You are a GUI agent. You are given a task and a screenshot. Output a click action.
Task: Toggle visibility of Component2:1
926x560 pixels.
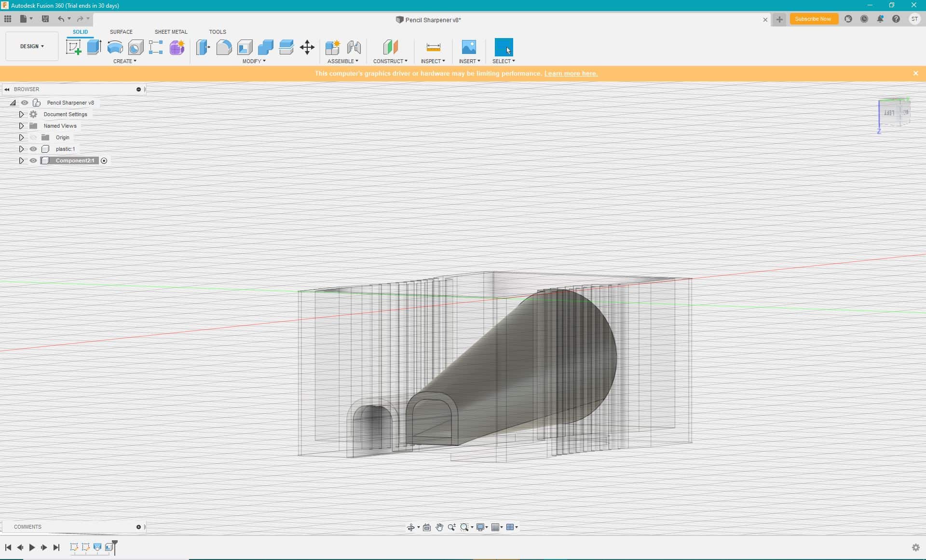click(33, 160)
